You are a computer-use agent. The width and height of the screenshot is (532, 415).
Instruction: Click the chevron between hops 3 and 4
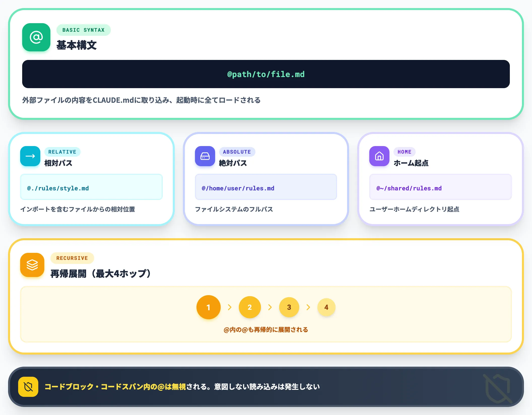coord(308,307)
